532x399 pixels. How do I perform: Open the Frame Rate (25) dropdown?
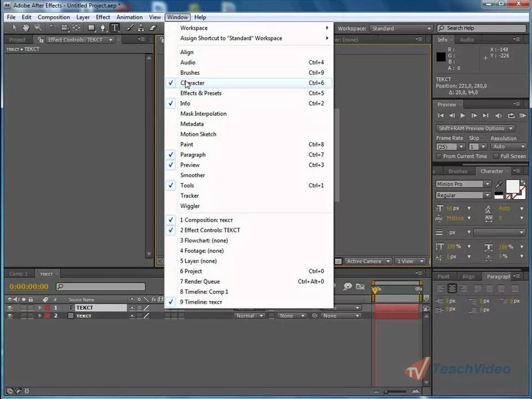pos(450,146)
